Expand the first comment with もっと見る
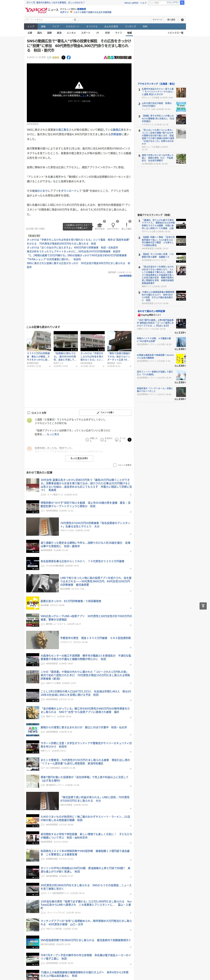Screen dimensions: 210x980 click(x=53, y=434)
